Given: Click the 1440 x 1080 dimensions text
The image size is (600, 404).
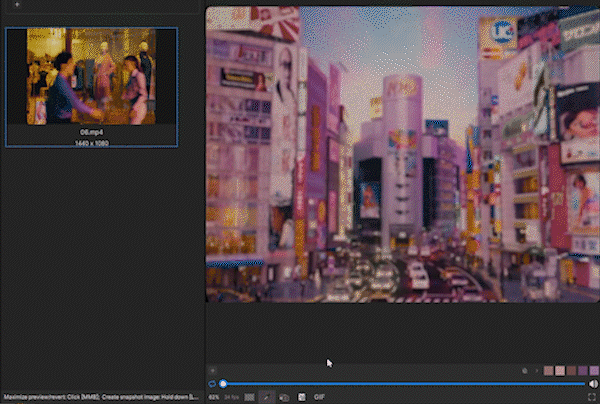Looking at the screenshot, I should pos(91,143).
